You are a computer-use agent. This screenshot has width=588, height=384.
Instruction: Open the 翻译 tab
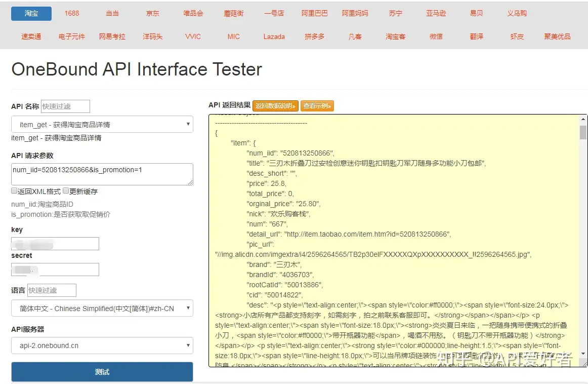click(477, 37)
